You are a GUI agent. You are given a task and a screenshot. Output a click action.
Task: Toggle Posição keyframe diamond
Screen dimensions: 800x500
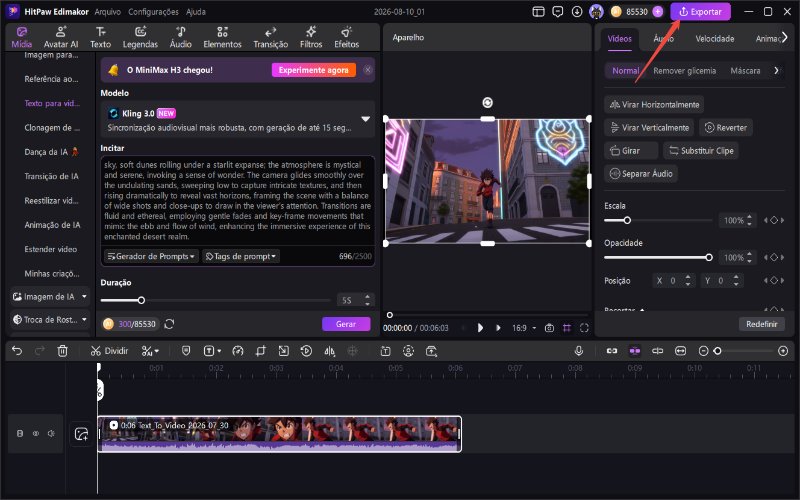point(774,281)
